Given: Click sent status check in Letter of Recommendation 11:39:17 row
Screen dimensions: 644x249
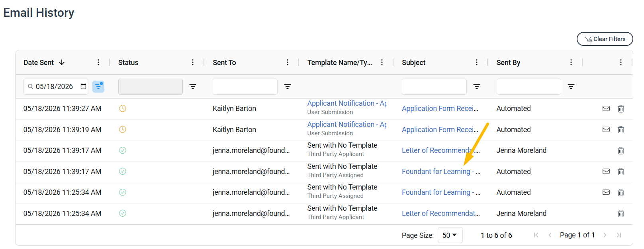Looking at the screenshot, I should click(x=123, y=150).
